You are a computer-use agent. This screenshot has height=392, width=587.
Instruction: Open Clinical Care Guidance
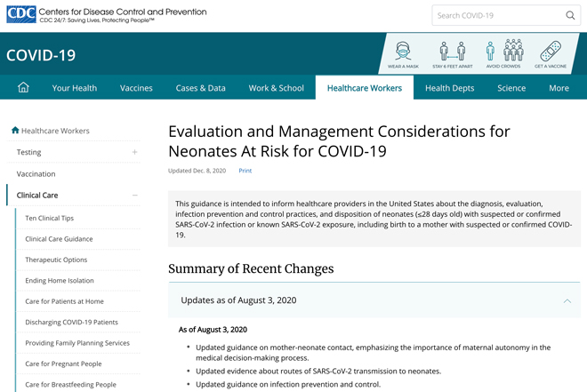click(59, 239)
